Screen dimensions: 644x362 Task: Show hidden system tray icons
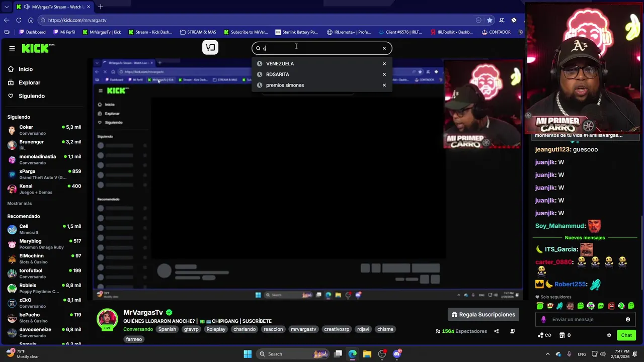point(547,354)
